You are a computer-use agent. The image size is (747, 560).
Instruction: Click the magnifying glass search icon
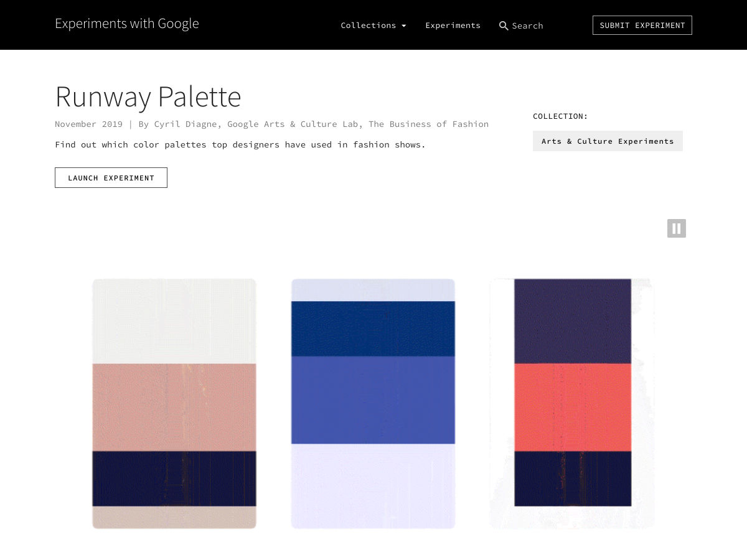tap(504, 26)
